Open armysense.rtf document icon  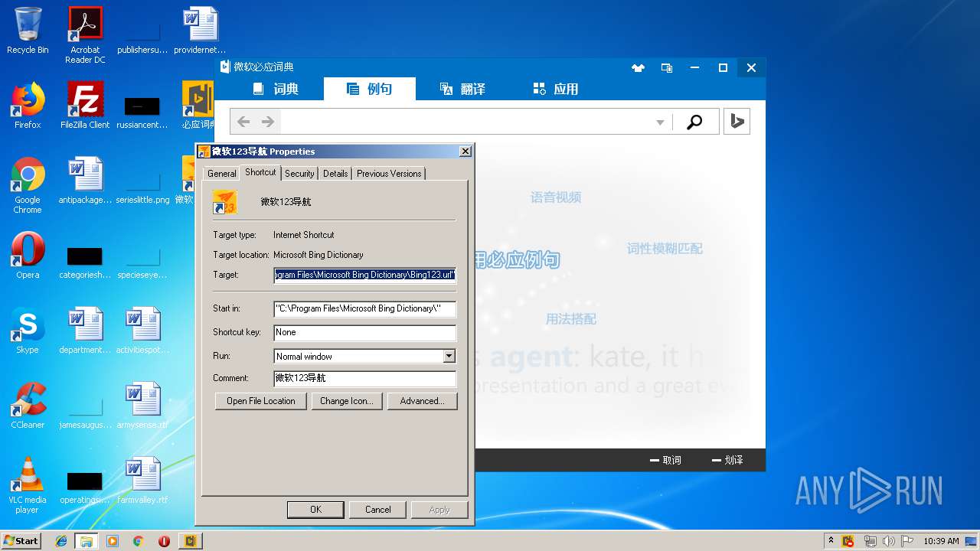(142, 406)
